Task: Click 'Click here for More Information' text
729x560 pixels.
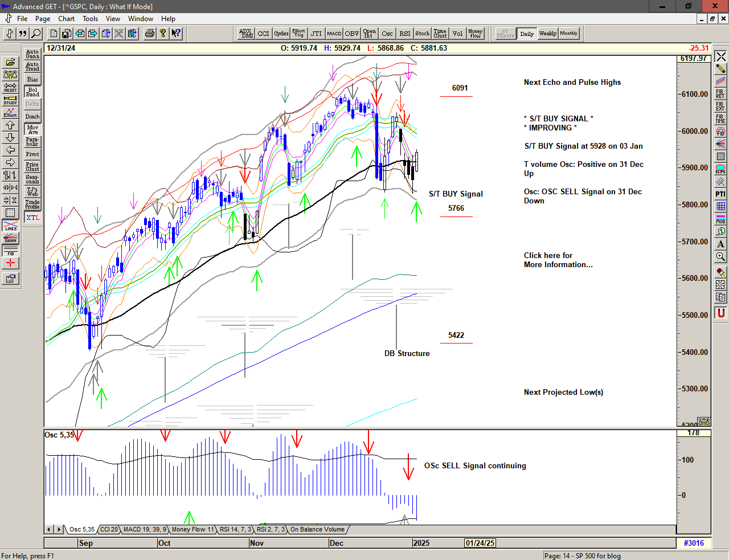Action: (558, 260)
